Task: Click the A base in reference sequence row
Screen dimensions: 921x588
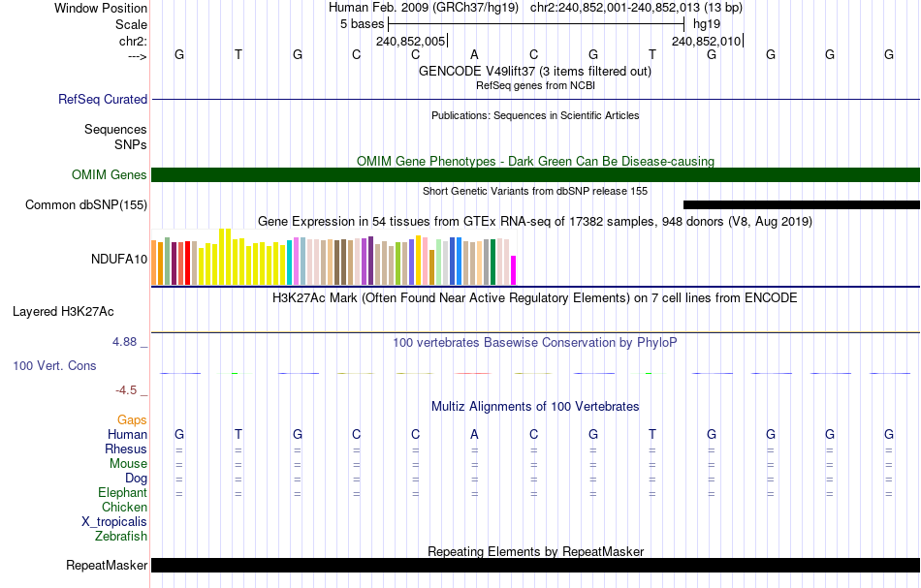Action: coord(475,54)
